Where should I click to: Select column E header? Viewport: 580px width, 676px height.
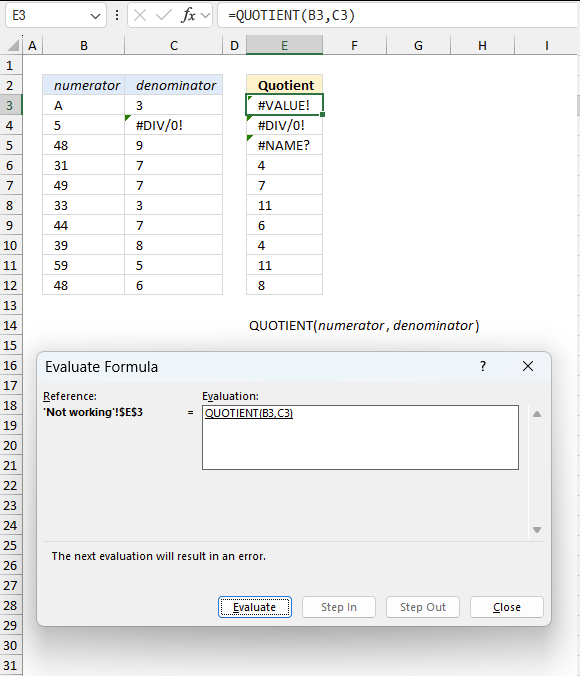tap(285, 45)
